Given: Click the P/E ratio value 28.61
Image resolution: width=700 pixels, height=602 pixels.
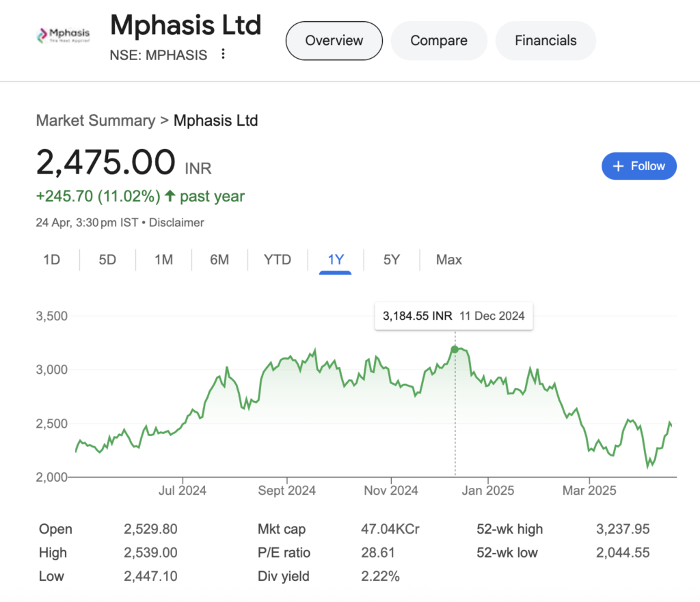Looking at the screenshot, I should coord(377,553).
